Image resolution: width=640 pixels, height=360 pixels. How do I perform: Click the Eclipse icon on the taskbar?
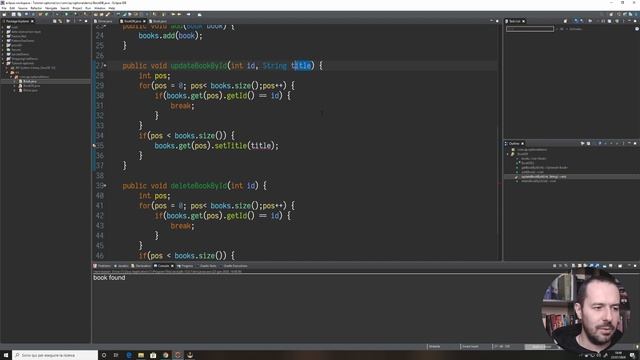point(178,355)
